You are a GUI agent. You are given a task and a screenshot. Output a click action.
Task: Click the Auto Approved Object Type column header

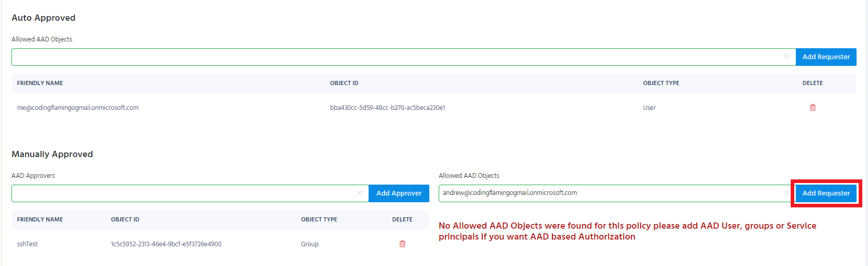[661, 83]
